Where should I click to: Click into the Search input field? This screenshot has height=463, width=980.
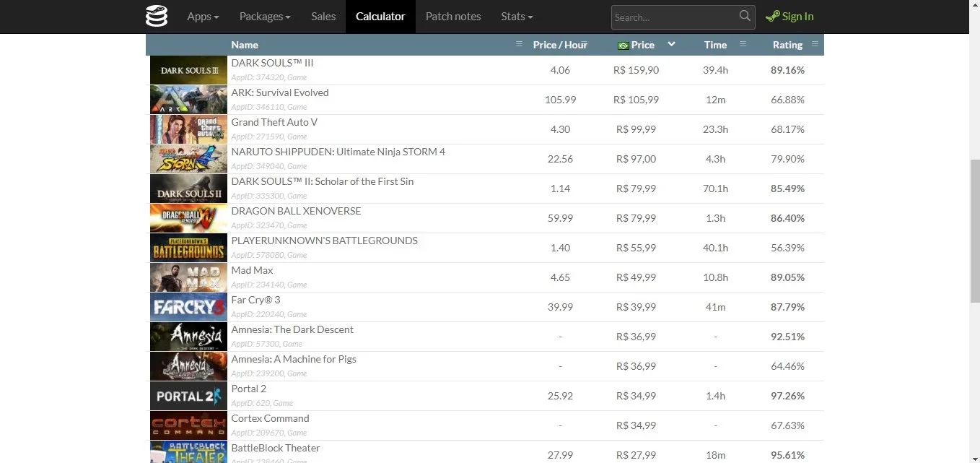click(x=675, y=17)
